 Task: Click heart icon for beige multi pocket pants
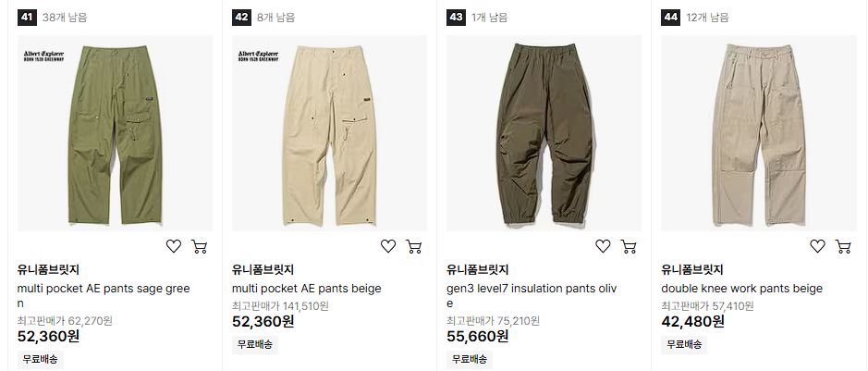click(x=388, y=246)
